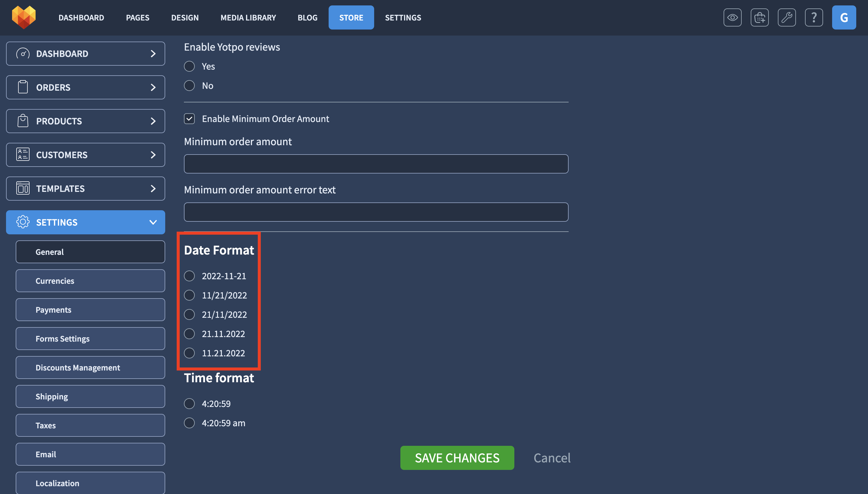
Task: Open Taxes settings
Action: pyautogui.click(x=90, y=425)
